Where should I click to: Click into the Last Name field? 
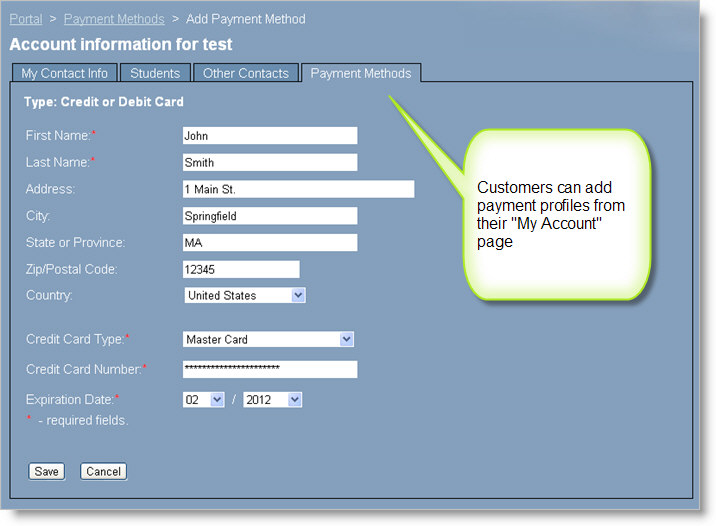[x=270, y=162]
